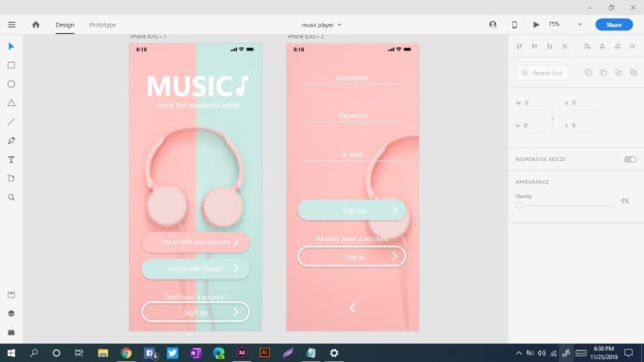
Task: Open the Plugins panel icon
Action: tap(11, 332)
